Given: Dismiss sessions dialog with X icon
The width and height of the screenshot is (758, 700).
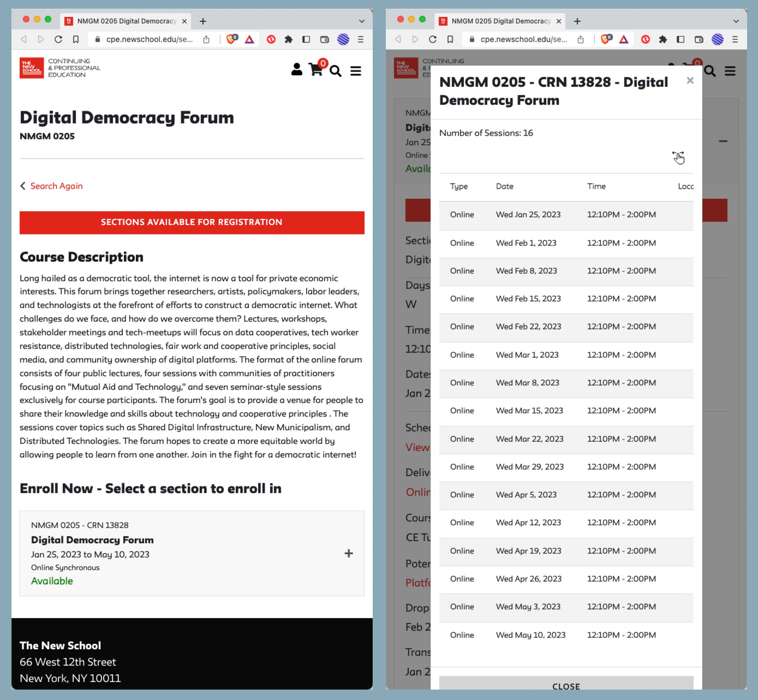Looking at the screenshot, I should [690, 81].
